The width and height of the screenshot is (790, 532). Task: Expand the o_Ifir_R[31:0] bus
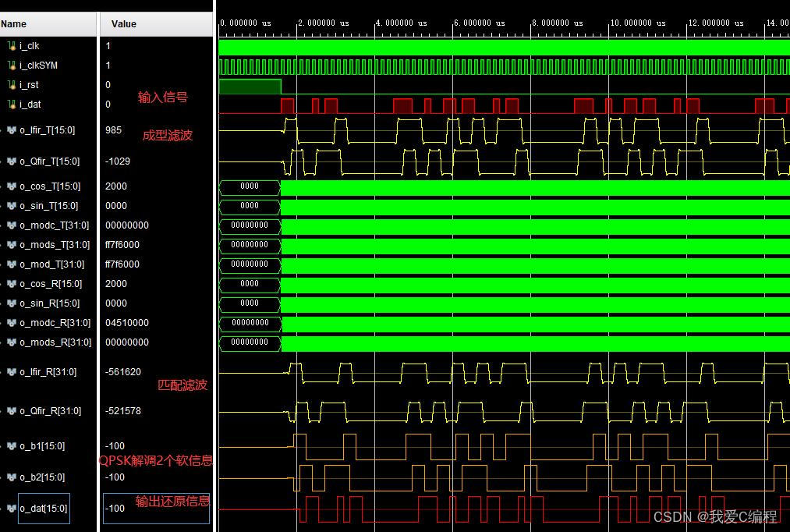click(x=2, y=372)
